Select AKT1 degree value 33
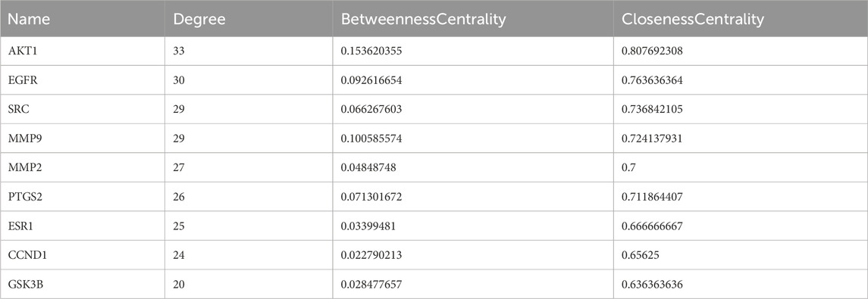868x299 pixels. (179, 51)
